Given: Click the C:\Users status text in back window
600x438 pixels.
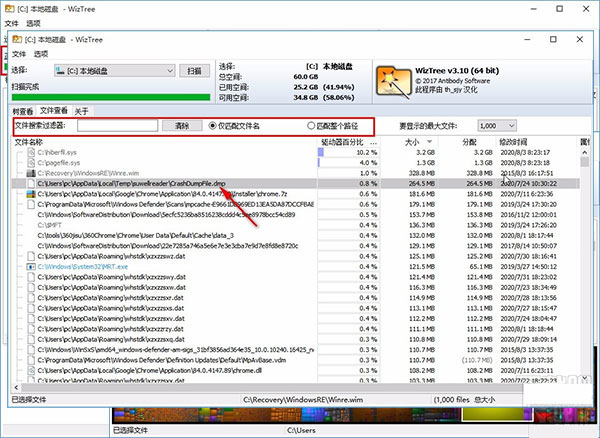Looking at the screenshot, I should pyautogui.click(x=301, y=430).
